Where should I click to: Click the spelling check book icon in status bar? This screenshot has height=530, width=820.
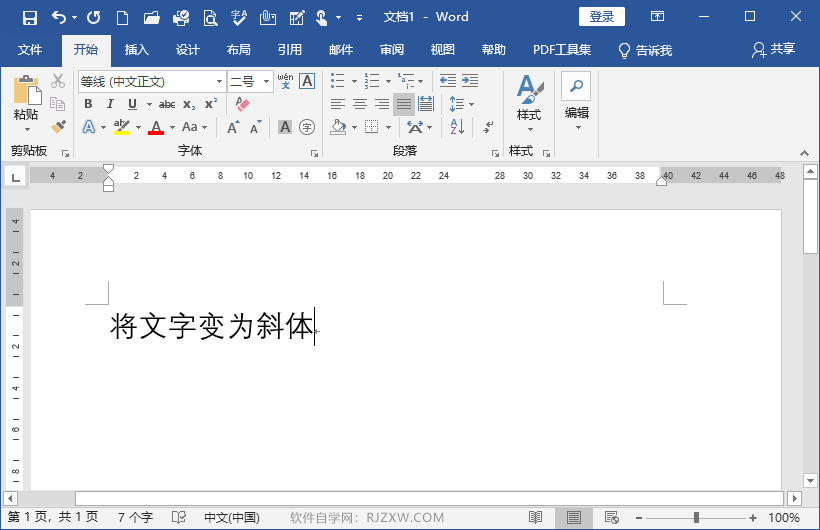click(x=179, y=517)
